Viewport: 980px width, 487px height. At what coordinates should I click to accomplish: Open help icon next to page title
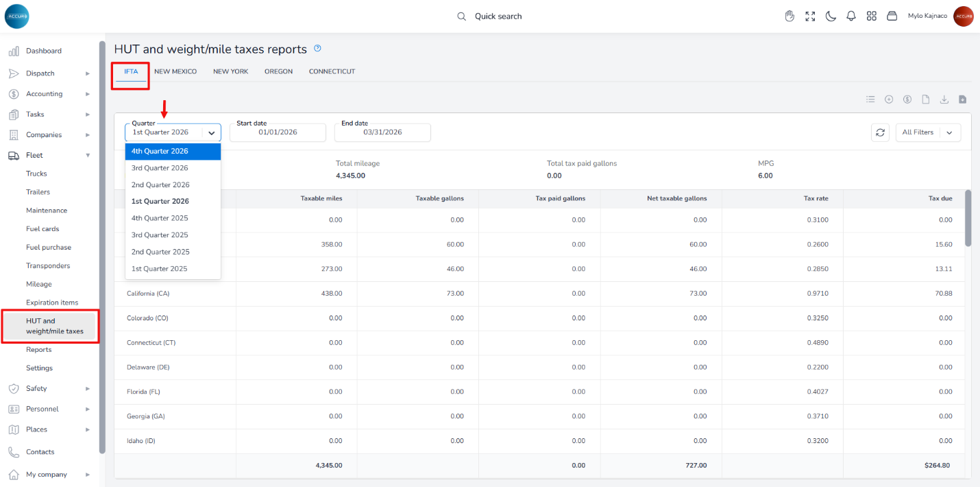(317, 49)
